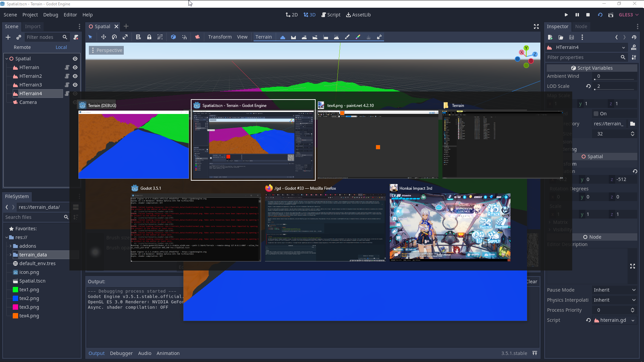
Task: Open the Project menu
Action: click(30, 15)
